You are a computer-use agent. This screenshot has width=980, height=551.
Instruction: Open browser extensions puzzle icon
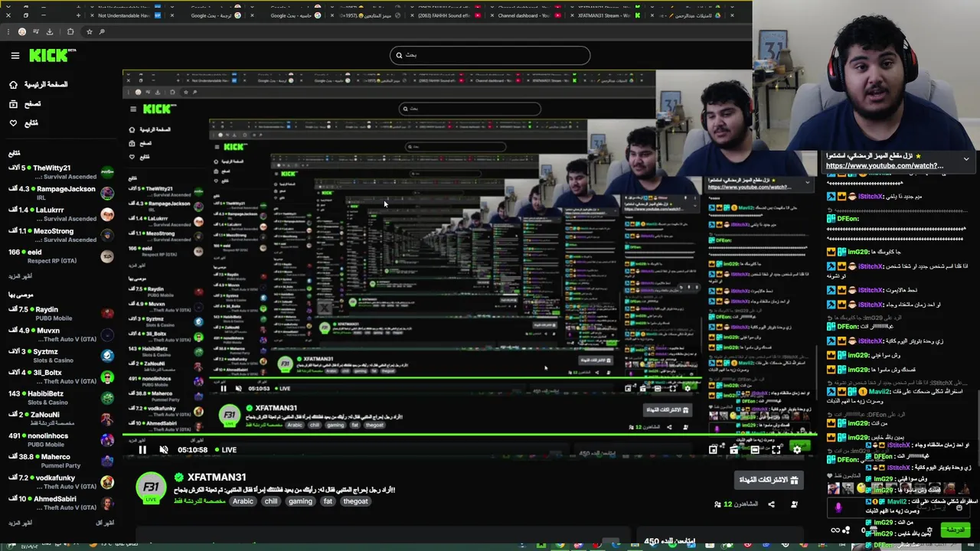point(70,31)
